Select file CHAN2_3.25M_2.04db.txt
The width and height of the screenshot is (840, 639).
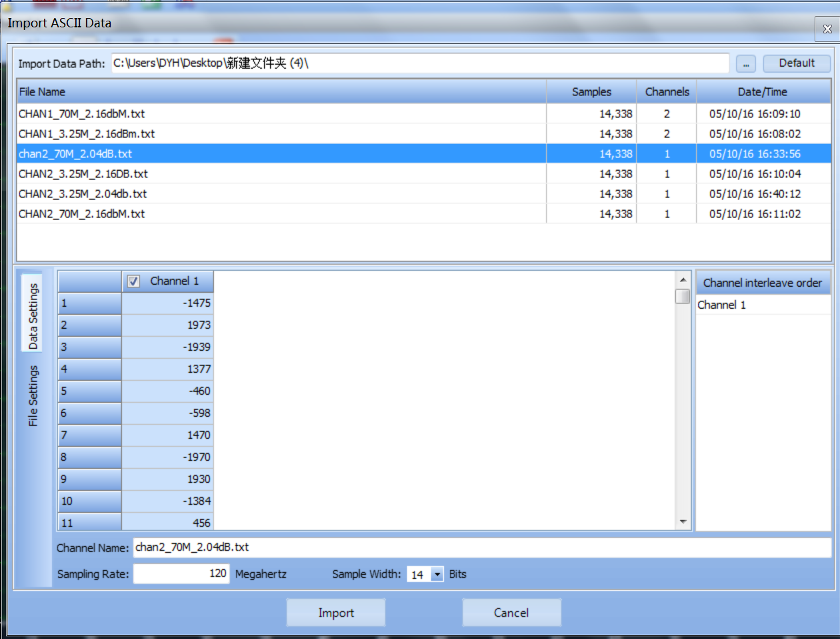(x=423, y=194)
